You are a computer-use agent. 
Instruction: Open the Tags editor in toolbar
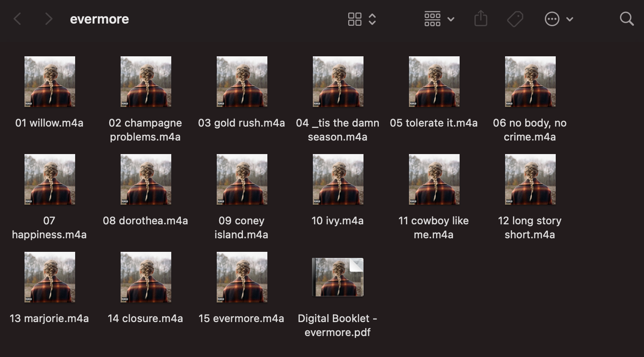click(515, 19)
